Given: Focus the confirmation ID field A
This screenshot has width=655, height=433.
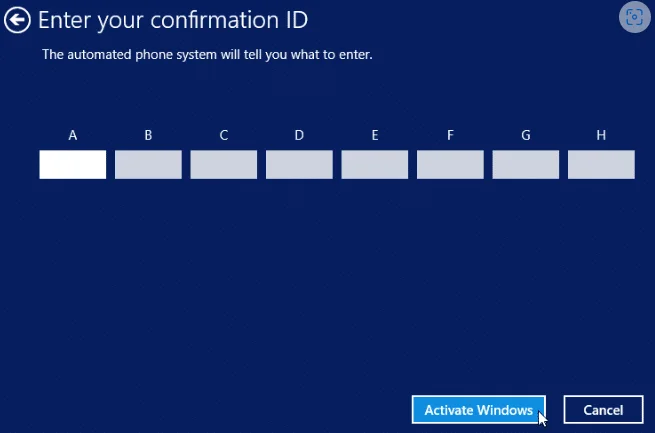Looking at the screenshot, I should click(x=73, y=165).
